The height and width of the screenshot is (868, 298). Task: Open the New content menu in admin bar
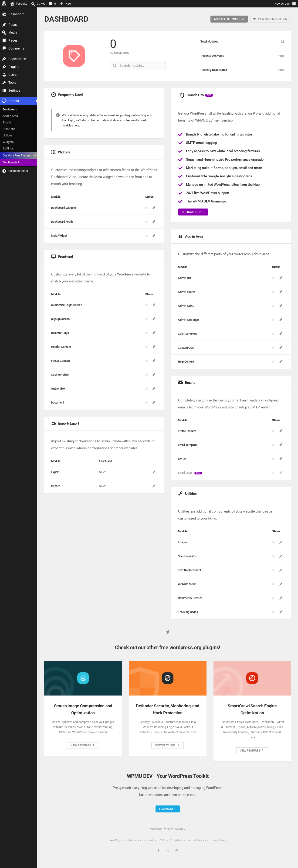(x=66, y=4)
